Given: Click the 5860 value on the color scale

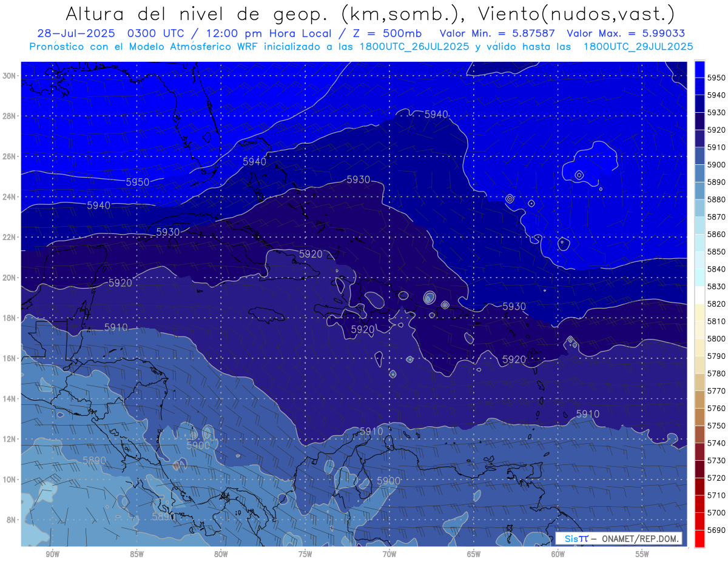Looking at the screenshot, I should point(716,234).
